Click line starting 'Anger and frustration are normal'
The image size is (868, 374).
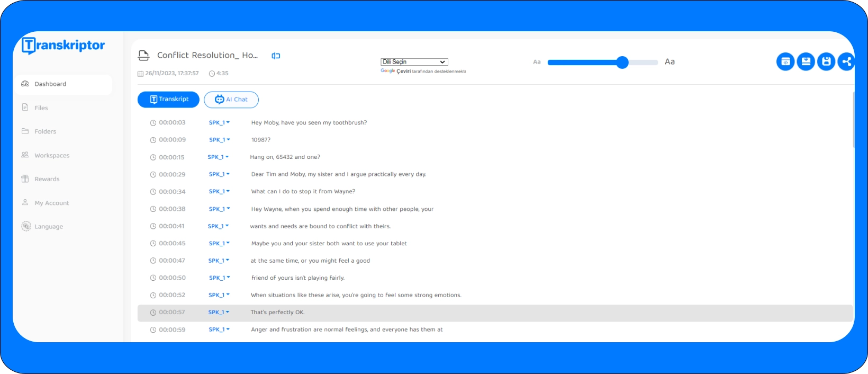point(347,330)
